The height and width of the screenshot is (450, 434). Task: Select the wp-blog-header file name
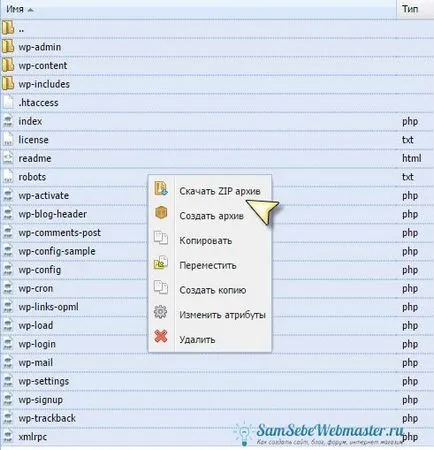(53, 214)
